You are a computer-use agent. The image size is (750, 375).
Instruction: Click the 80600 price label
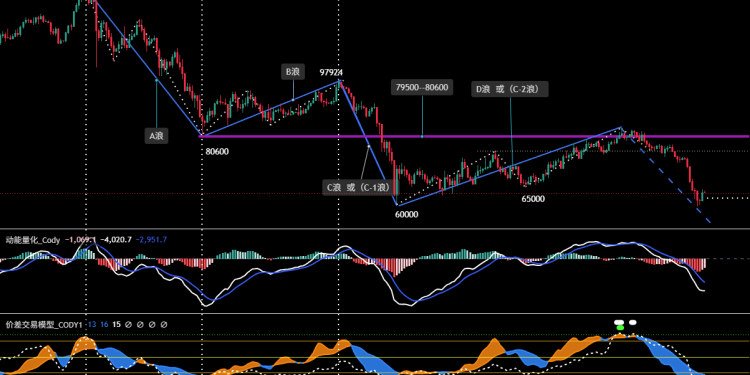coord(217,152)
